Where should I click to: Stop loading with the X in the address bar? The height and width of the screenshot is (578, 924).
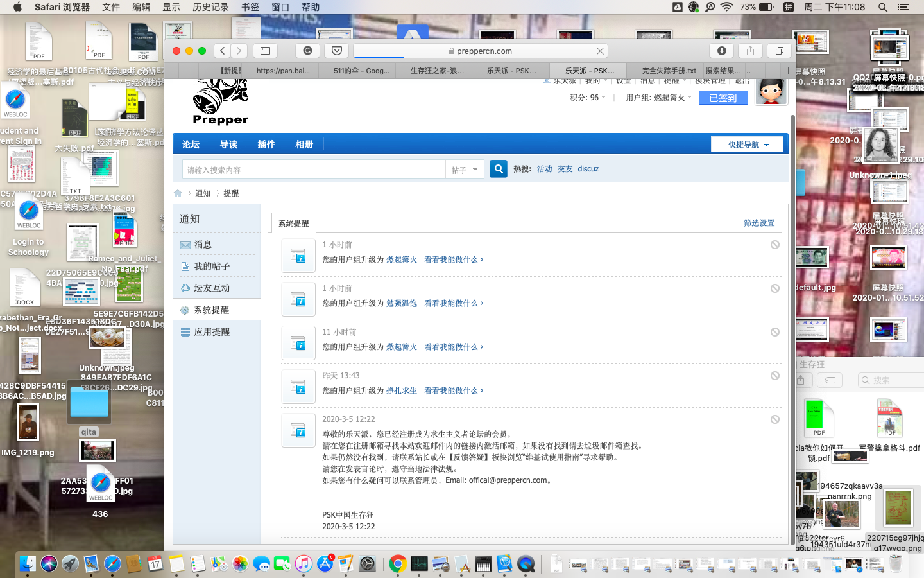pos(600,51)
